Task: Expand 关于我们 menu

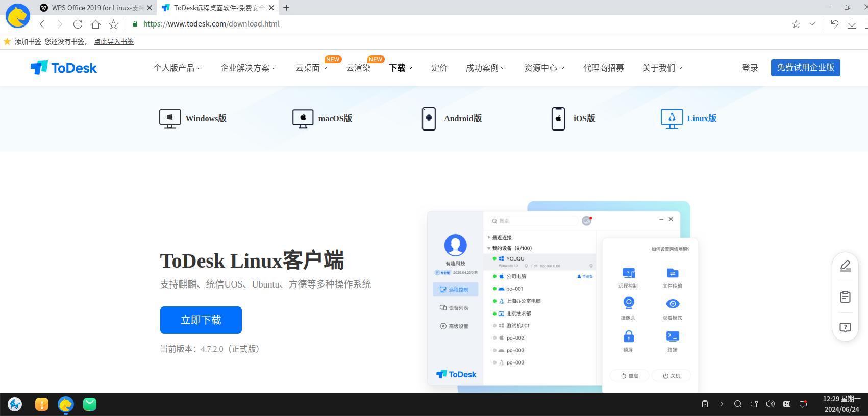Action: coord(662,68)
